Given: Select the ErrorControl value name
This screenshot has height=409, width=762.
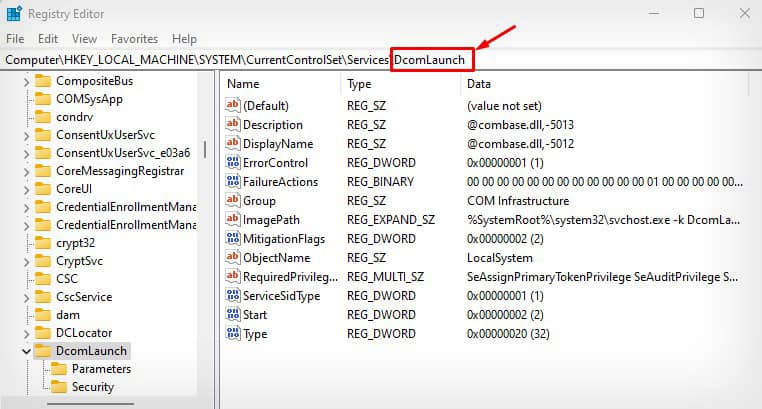Looking at the screenshot, I should (x=275, y=163).
